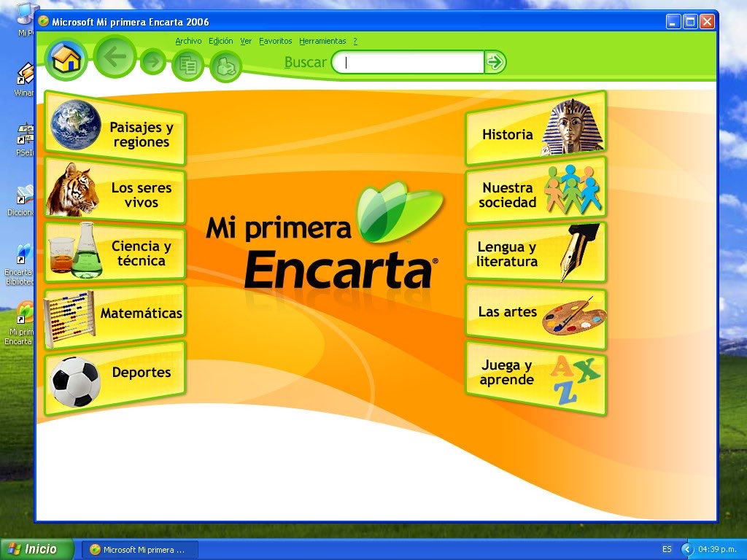Open the ? help menu
The width and height of the screenshot is (747, 560).
pyautogui.click(x=355, y=41)
